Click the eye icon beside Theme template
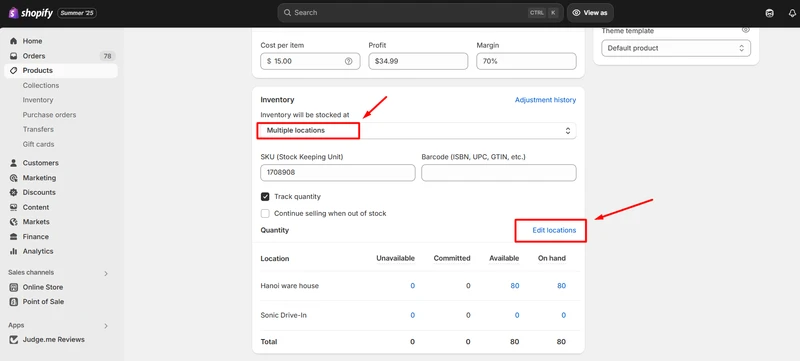The height and width of the screenshot is (361, 800). [x=746, y=30]
